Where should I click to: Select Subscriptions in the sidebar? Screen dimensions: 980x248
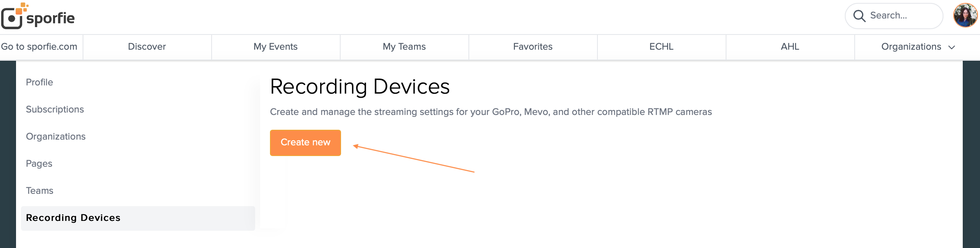[55, 109]
